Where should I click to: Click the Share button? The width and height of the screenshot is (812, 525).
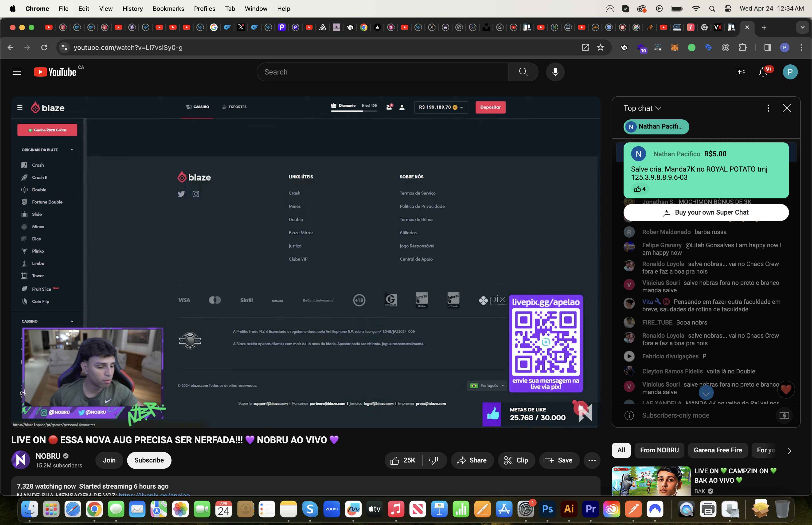pyautogui.click(x=472, y=460)
